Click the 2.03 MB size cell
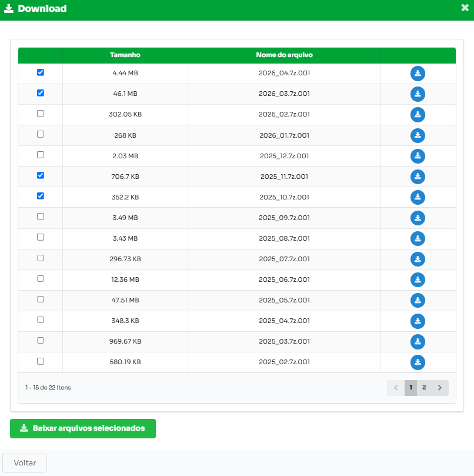Viewport: 474px width, 476px height. pos(125,156)
